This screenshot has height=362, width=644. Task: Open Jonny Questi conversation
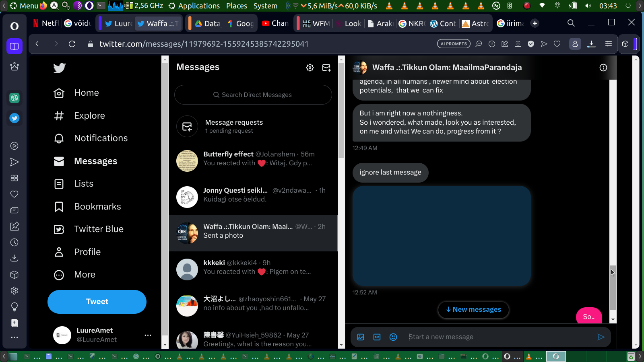(x=253, y=197)
